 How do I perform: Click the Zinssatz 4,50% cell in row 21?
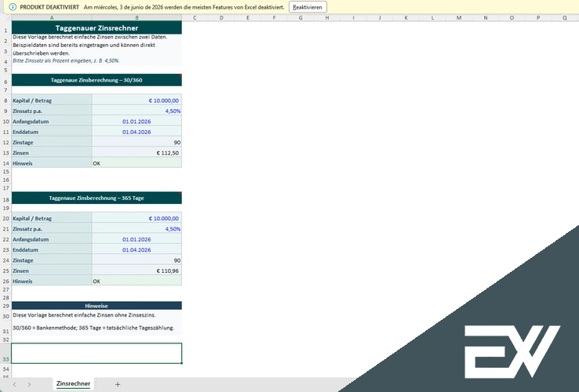(x=137, y=229)
